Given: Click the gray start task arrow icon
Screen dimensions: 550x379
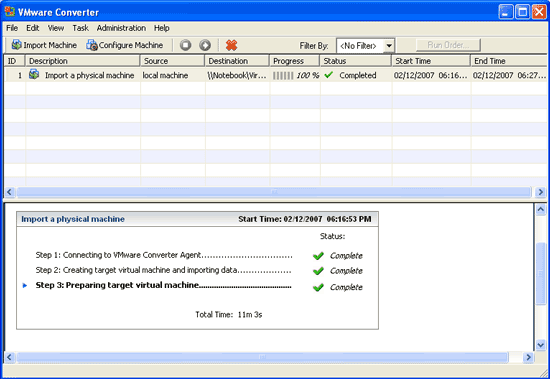Looking at the screenshot, I should [x=205, y=45].
